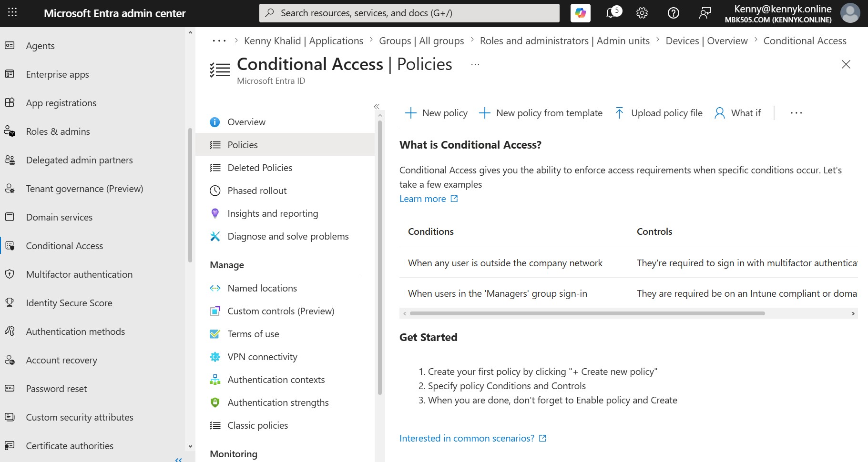Click the Authentication contexts icon

(215, 380)
